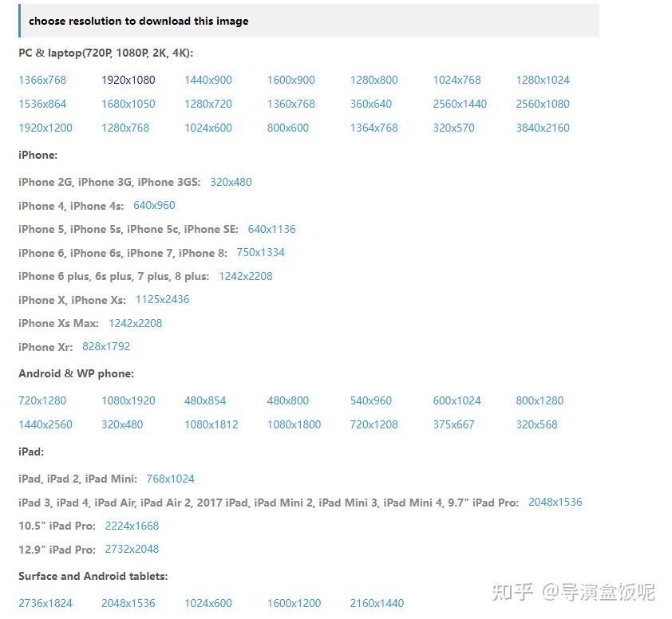Open the 2160x1440 tablet resolution link
This screenshot has width=672, height=619.
pos(378,604)
